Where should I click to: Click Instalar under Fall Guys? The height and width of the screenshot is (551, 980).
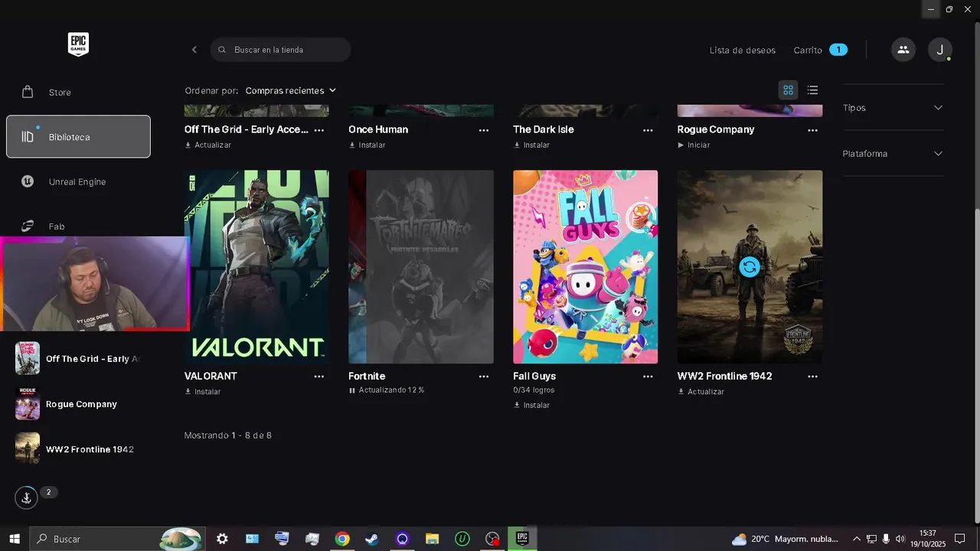coord(531,405)
